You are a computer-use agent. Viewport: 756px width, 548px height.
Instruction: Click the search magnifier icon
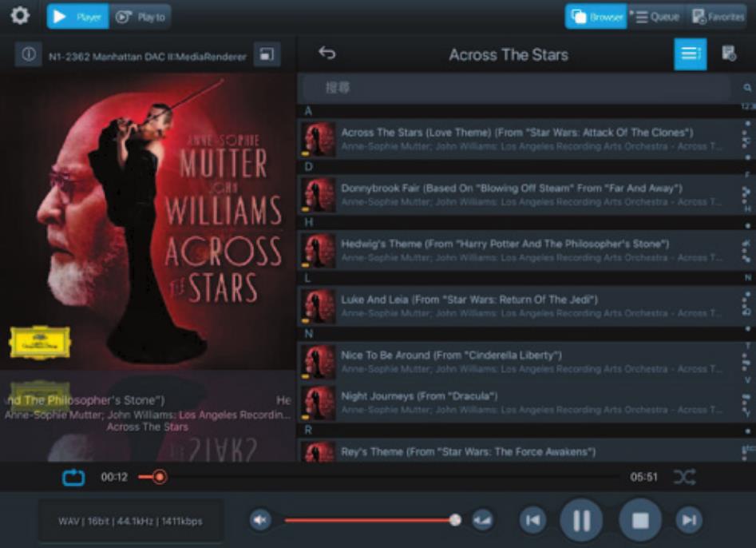747,87
